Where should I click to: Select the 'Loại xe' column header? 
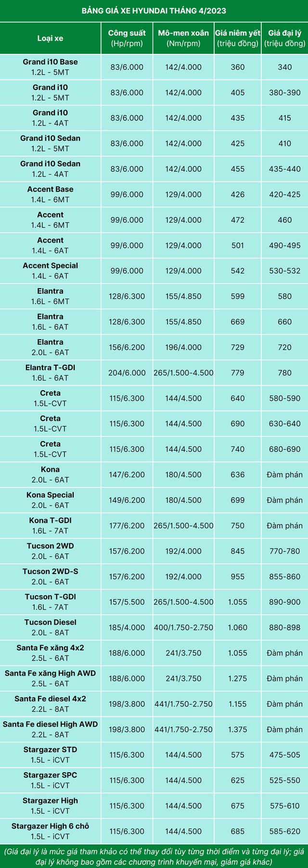[x=50, y=38]
